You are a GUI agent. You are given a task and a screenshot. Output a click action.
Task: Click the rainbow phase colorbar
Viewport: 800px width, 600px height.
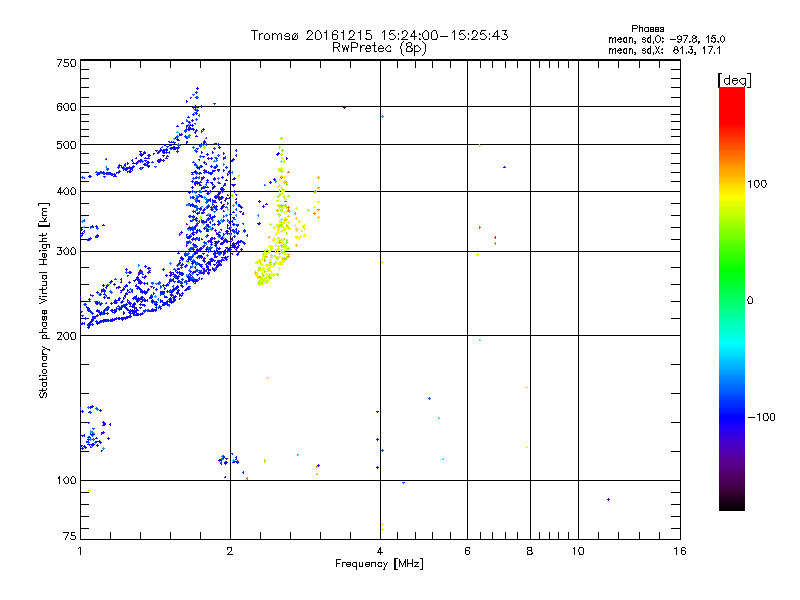click(x=732, y=299)
